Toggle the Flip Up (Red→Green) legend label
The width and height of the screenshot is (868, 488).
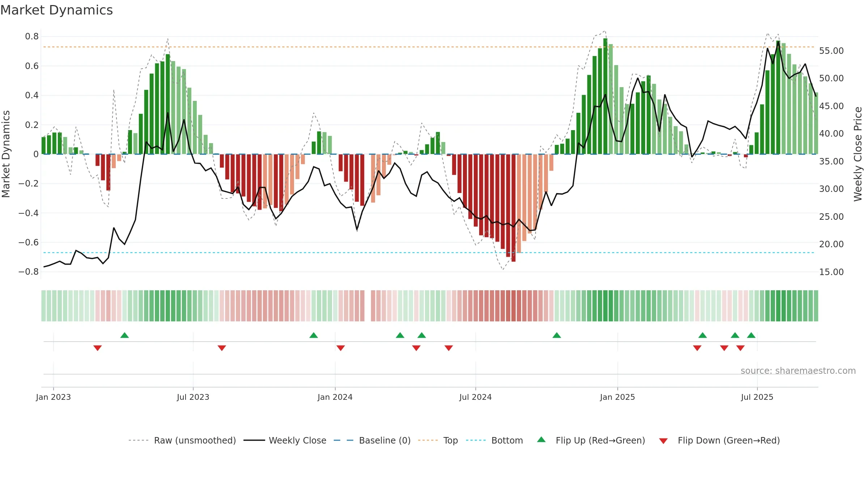(x=600, y=440)
